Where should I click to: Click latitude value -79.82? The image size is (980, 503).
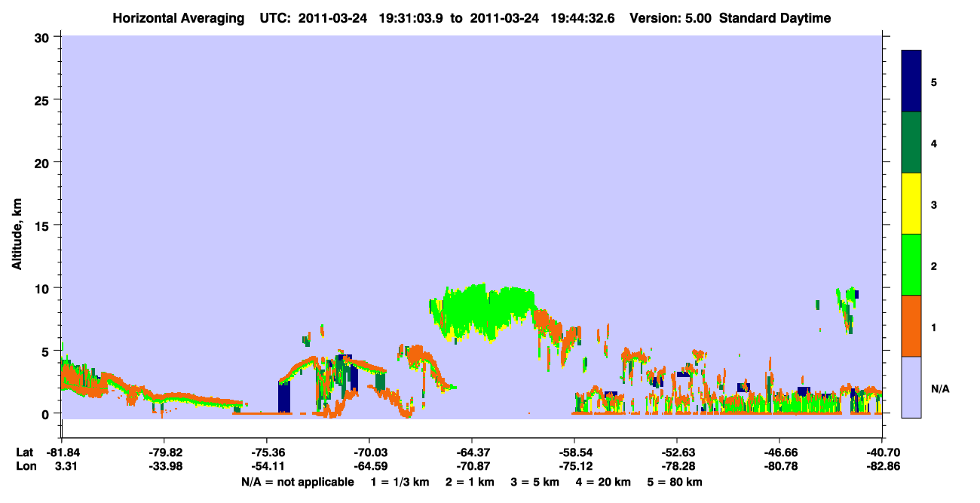point(164,452)
